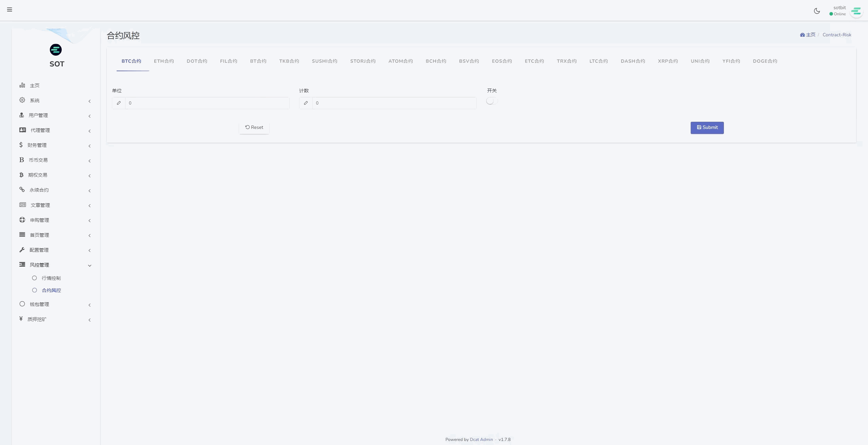The height and width of the screenshot is (445, 868).
Task: Click the SOT logo icon
Action: pyautogui.click(x=56, y=50)
